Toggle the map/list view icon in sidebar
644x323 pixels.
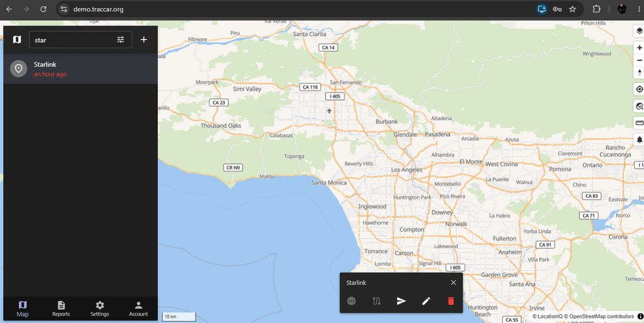click(x=17, y=40)
